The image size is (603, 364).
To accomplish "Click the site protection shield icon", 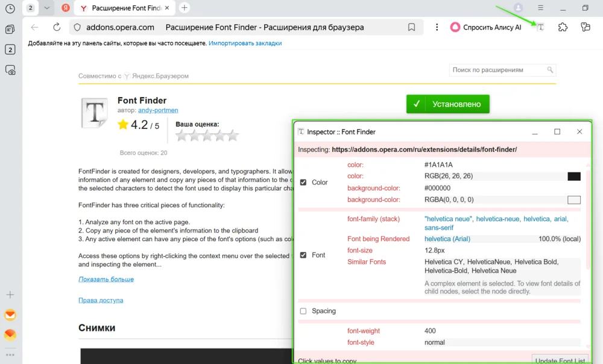I will click(x=77, y=27).
